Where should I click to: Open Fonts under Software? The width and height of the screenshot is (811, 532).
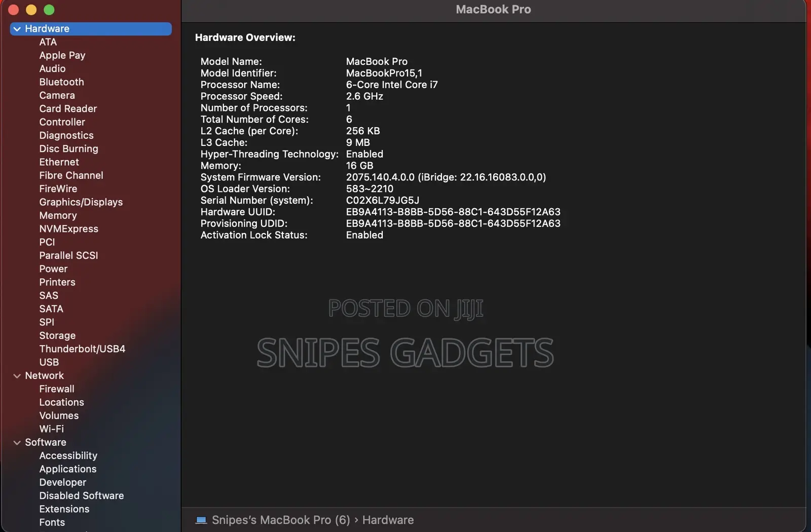point(52,522)
